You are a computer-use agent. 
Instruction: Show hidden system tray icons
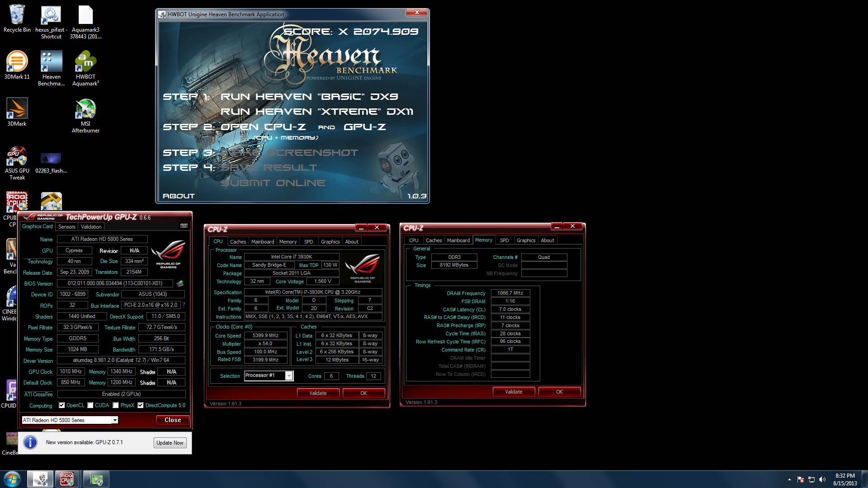click(x=789, y=479)
